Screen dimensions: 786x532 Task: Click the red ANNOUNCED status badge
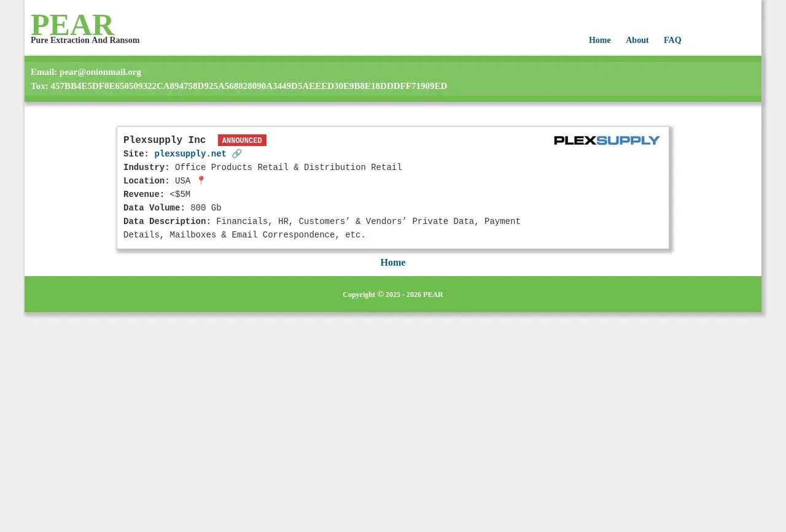242,141
